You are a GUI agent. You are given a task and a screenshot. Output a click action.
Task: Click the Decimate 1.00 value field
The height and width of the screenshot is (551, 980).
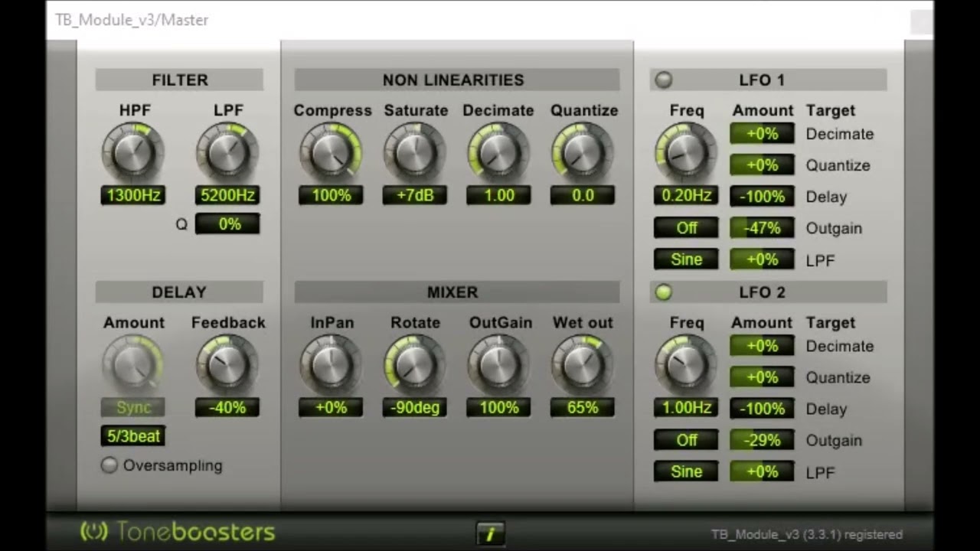pyautogui.click(x=498, y=195)
